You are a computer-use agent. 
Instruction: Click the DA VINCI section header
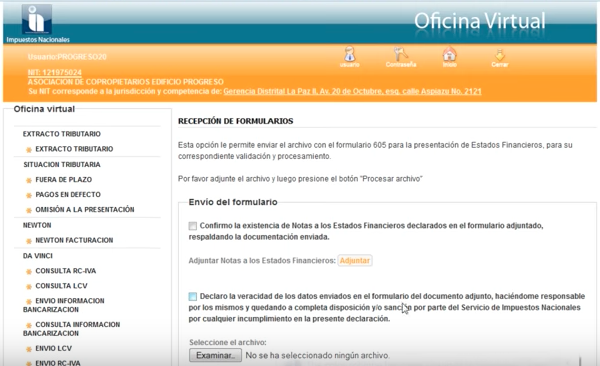tap(38, 256)
